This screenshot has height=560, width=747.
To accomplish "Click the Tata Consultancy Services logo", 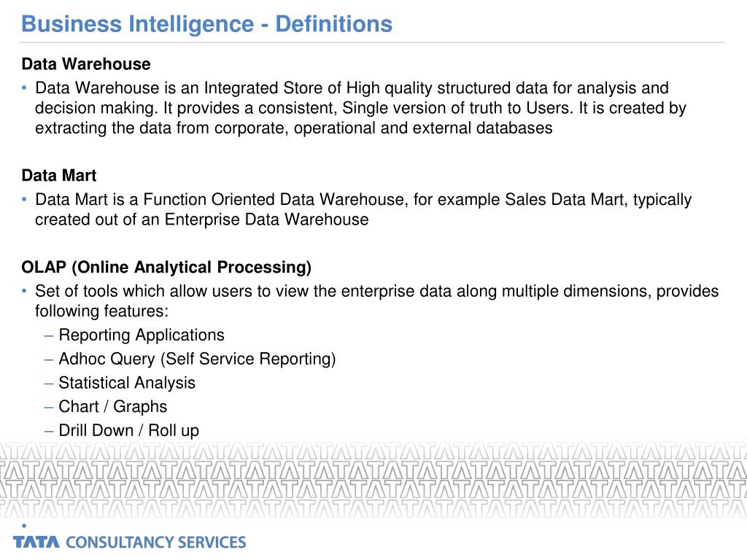I will coord(130,542).
